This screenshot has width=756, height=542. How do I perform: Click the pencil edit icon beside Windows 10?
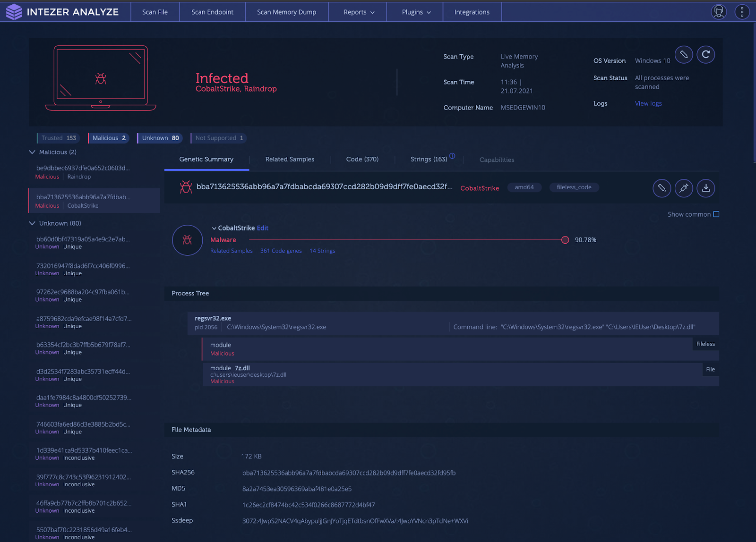click(684, 55)
